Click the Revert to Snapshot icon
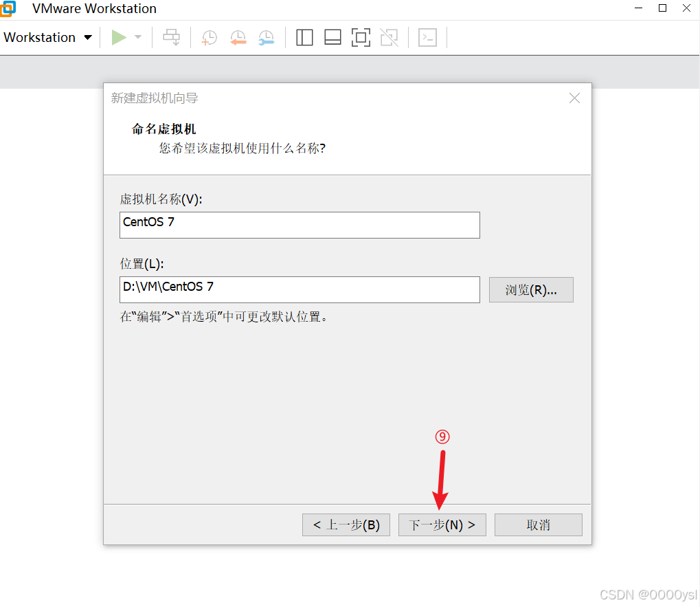 (238, 38)
